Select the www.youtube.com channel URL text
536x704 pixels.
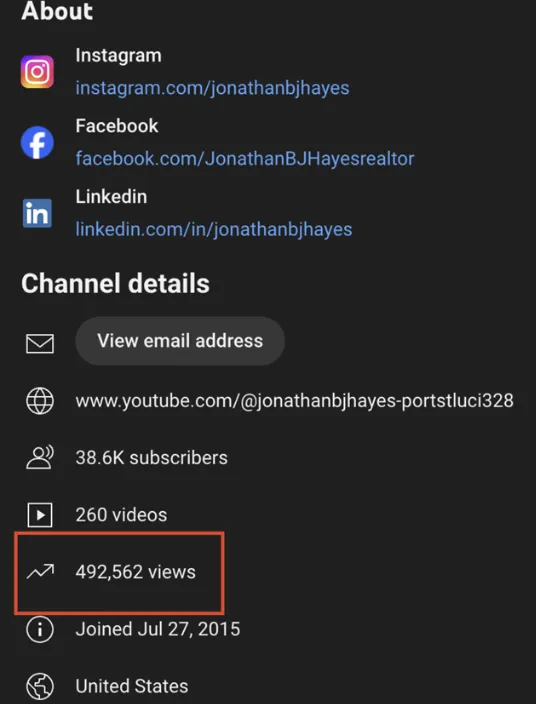(294, 400)
